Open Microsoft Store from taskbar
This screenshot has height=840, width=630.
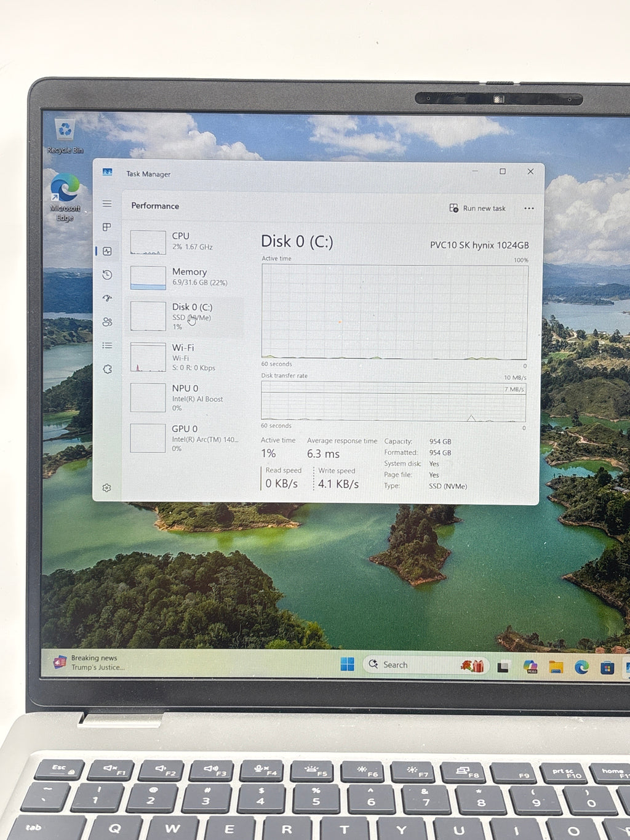pyautogui.click(x=607, y=668)
